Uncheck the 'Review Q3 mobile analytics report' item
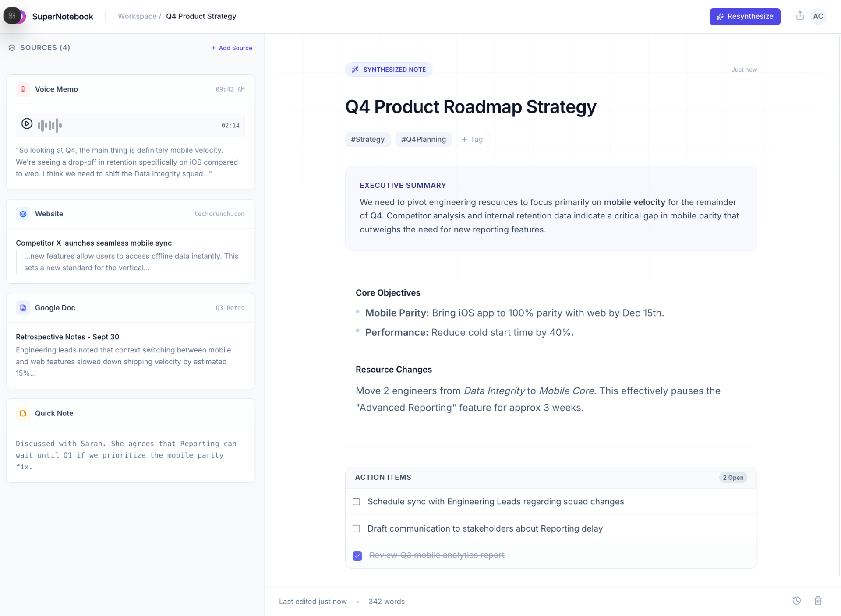The width and height of the screenshot is (841, 616). tap(357, 556)
